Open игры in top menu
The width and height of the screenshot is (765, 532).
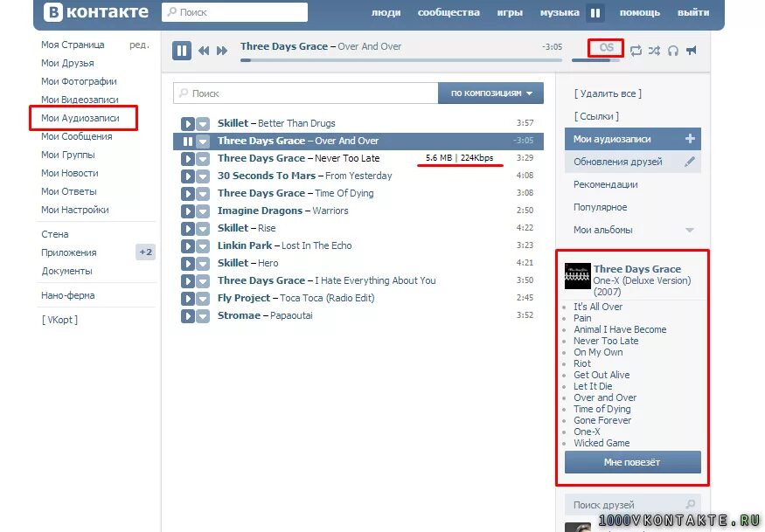click(510, 13)
